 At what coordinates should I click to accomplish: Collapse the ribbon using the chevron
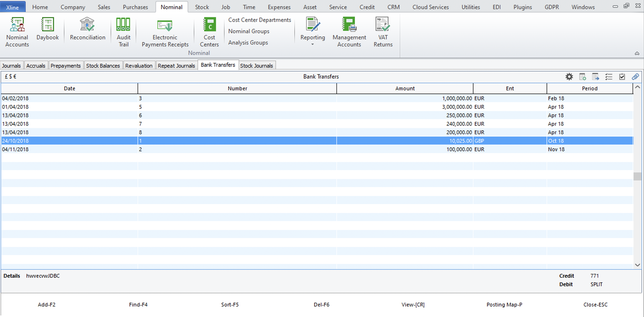click(x=637, y=53)
